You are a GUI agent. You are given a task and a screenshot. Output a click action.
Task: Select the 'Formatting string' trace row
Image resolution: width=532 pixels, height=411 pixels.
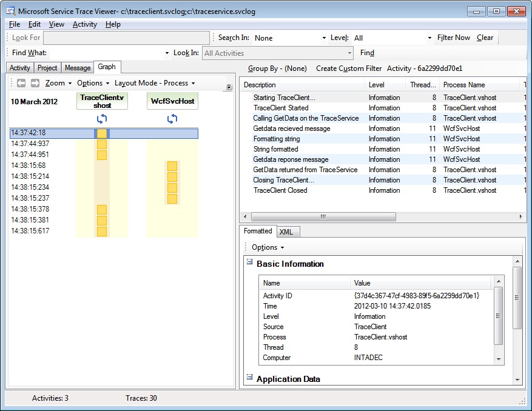click(383, 139)
